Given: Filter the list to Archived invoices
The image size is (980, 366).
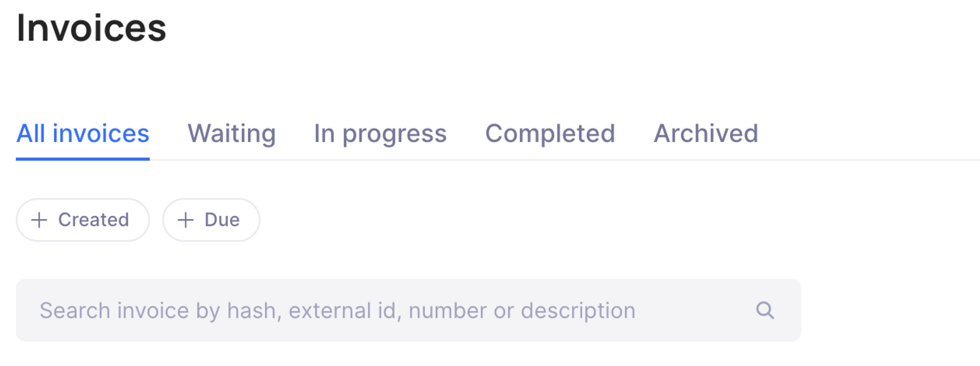Looking at the screenshot, I should (706, 134).
